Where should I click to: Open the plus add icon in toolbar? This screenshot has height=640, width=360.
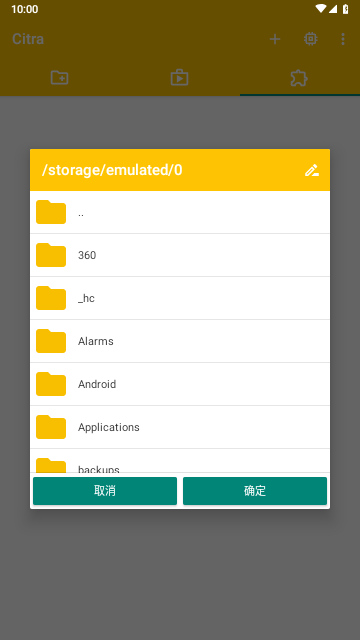[x=275, y=39]
